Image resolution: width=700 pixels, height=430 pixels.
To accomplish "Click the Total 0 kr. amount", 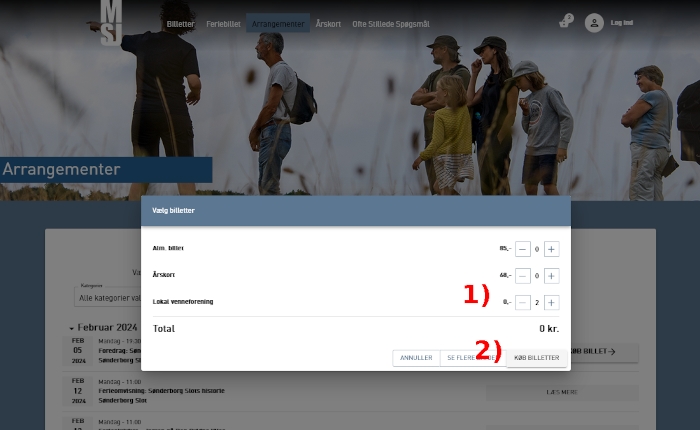I will pos(549,329).
